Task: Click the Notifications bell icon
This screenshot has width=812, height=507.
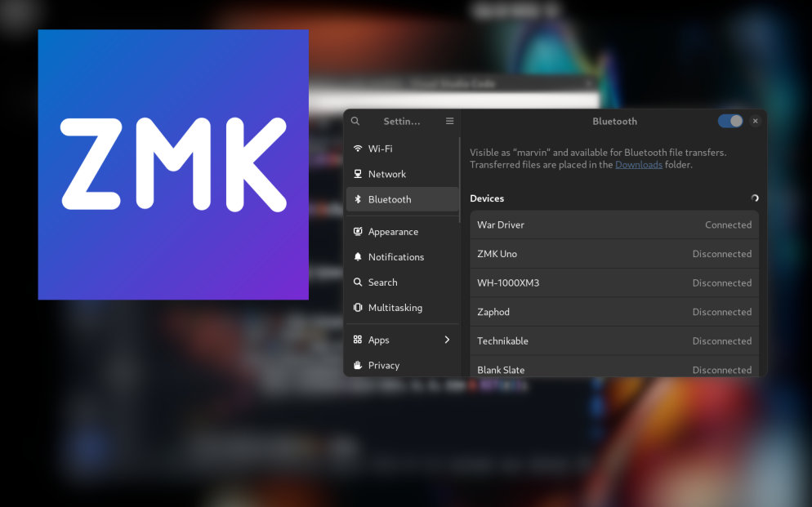Action: click(358, 257)
